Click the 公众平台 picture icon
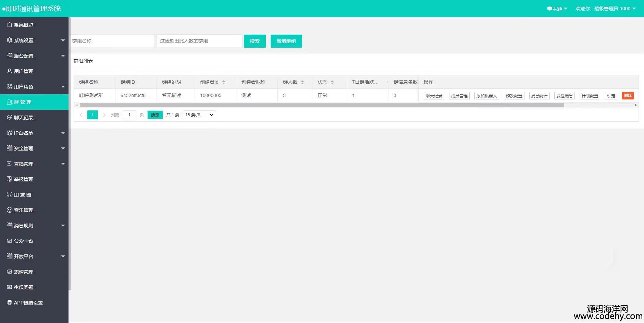644x323 pixels. tap(10, 241)
